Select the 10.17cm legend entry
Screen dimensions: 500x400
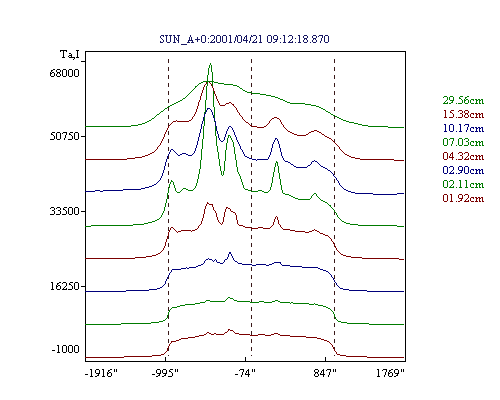point(463,128)
